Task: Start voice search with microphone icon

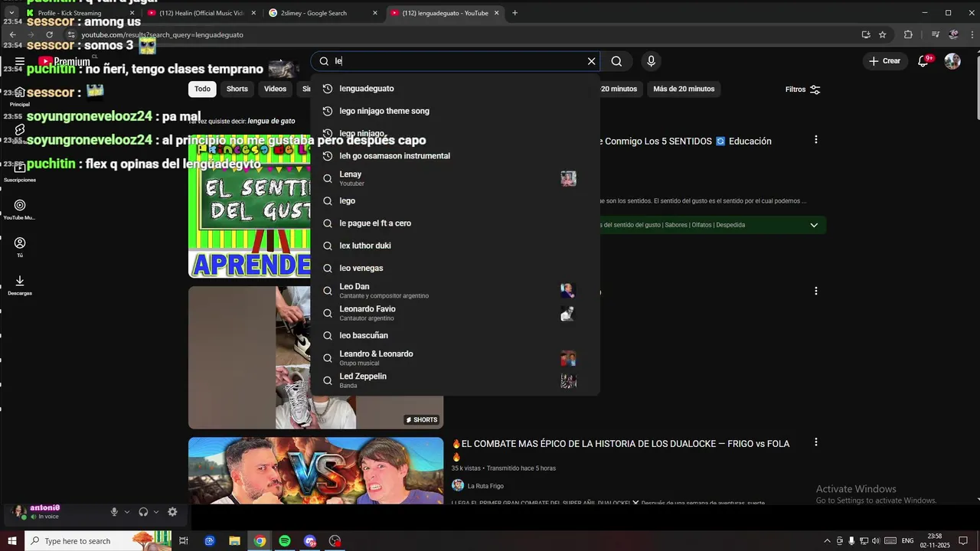Action: click(x=651, y=61)
